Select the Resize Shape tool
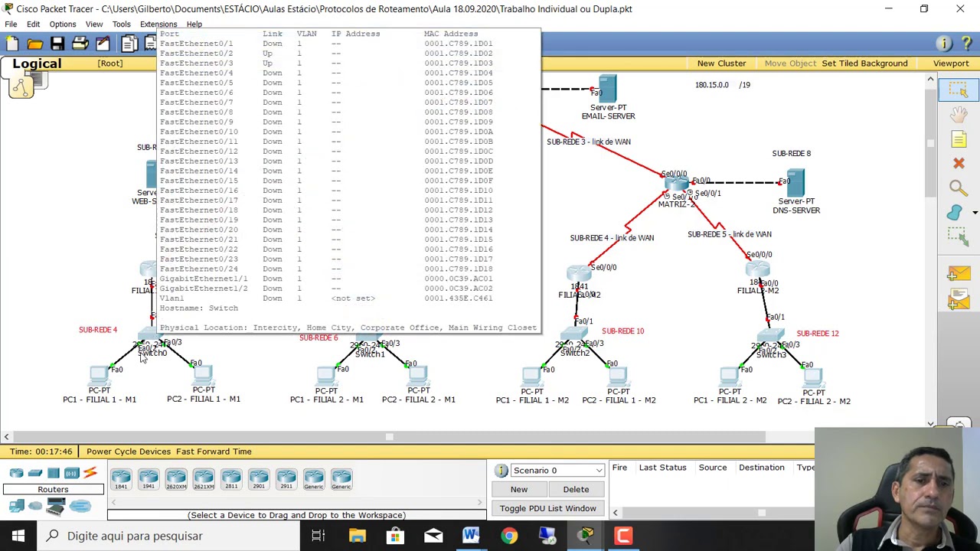Screen dimensions: 980x551 point(958,236)
